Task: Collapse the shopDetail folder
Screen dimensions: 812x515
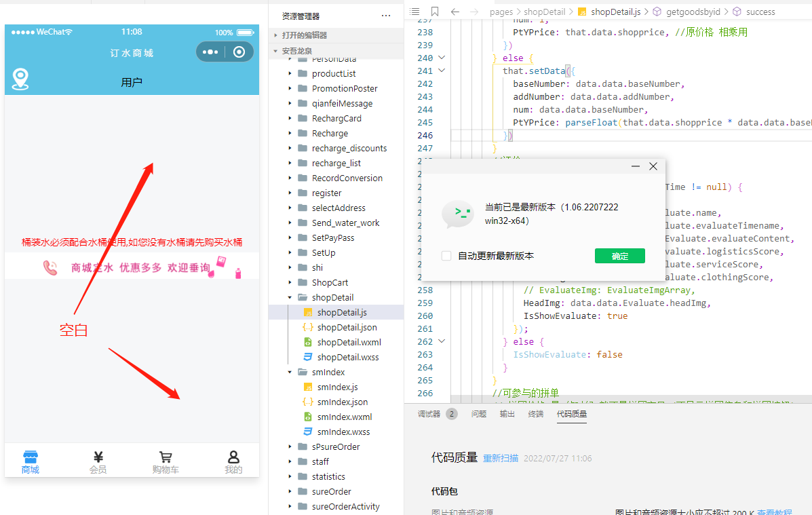Action: pyautogui.click(x=290, y=297)
